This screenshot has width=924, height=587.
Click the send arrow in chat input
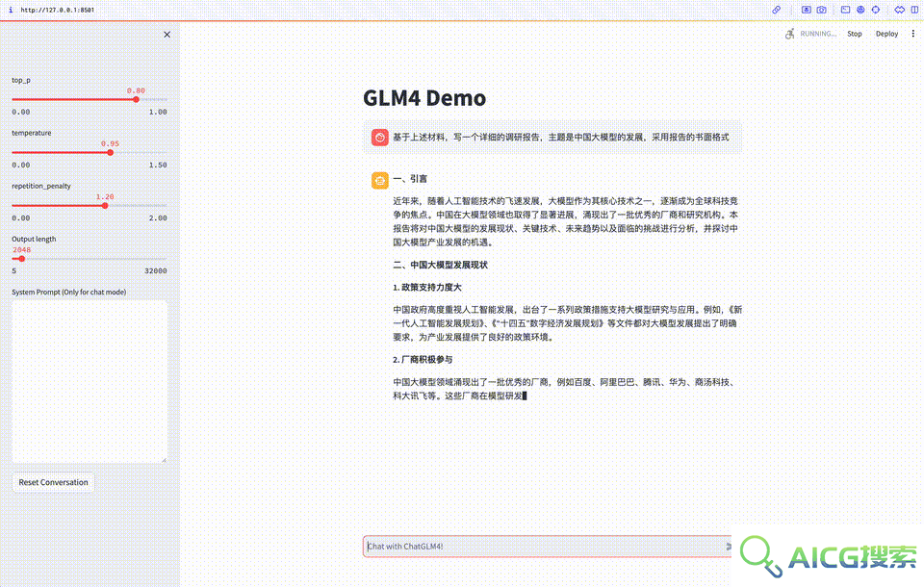pos(728,547)
